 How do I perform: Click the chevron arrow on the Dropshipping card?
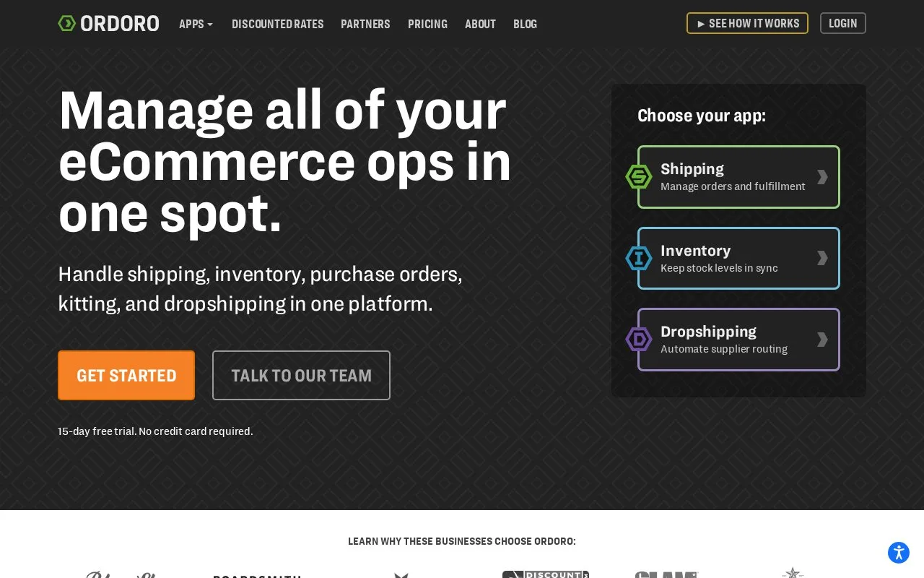pyautogui.click(x=822, y=340)
